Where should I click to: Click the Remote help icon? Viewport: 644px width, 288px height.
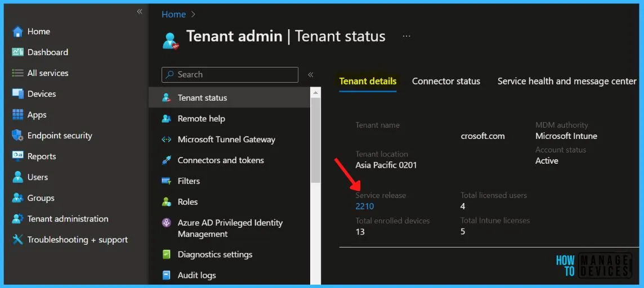(x=166, y=119)
